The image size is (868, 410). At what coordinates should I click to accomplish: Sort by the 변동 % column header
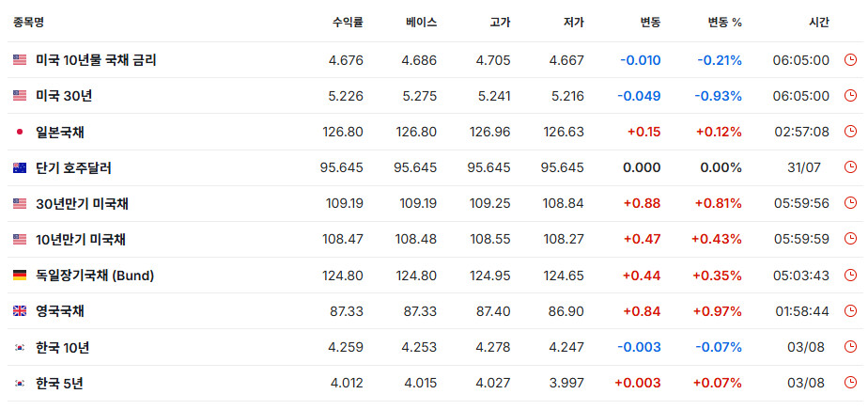coord(724,23)
